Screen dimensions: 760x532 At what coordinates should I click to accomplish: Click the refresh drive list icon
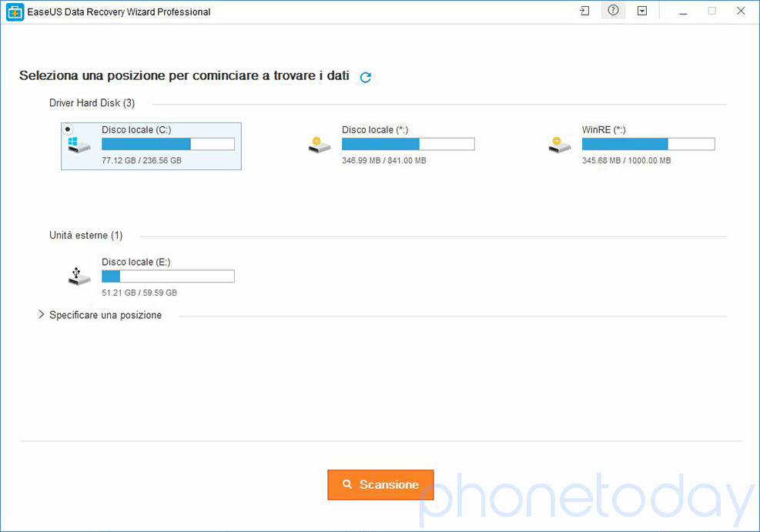(x=366, y=77)
